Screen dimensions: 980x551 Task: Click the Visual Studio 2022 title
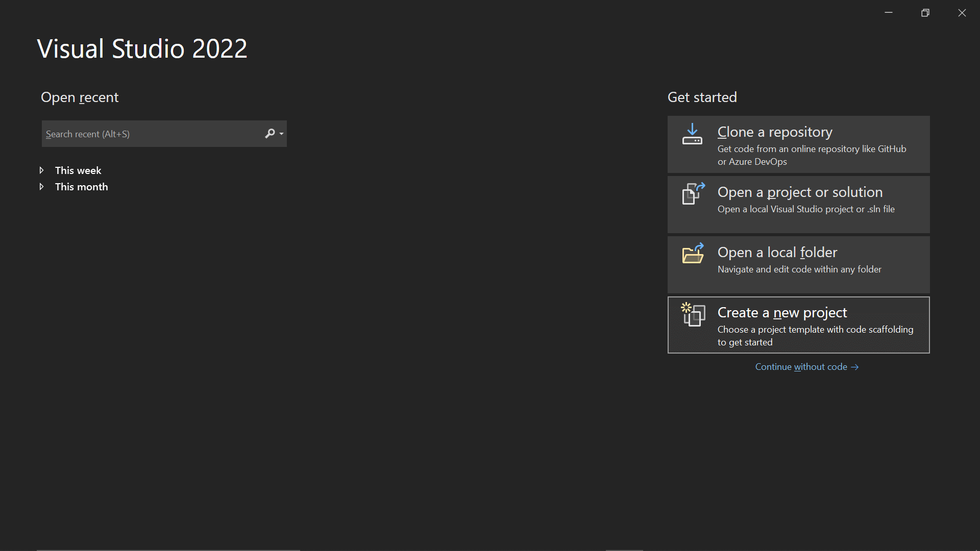point(142,48)
